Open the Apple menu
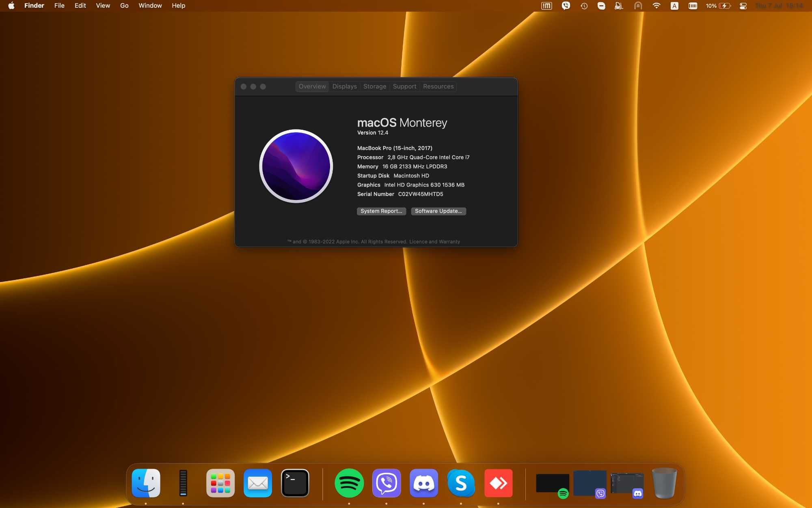The image size is (812, 508). click(x=11, y=6)
